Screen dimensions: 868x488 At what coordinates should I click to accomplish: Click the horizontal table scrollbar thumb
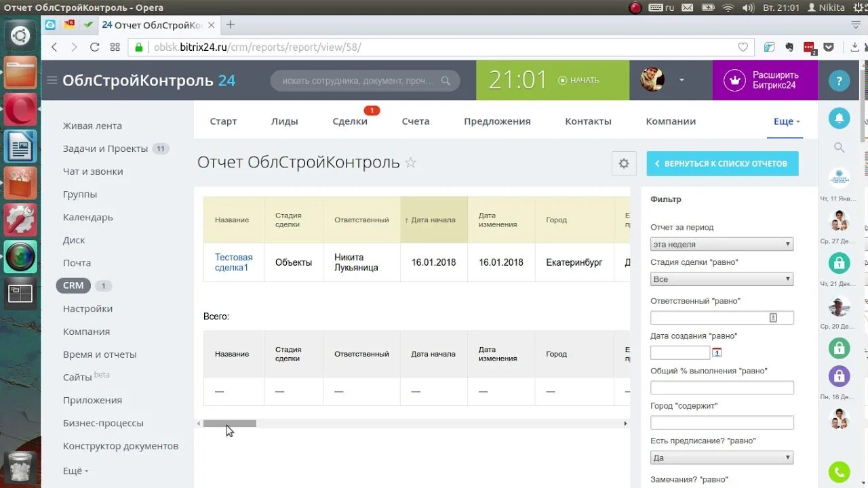coord(230,424)
